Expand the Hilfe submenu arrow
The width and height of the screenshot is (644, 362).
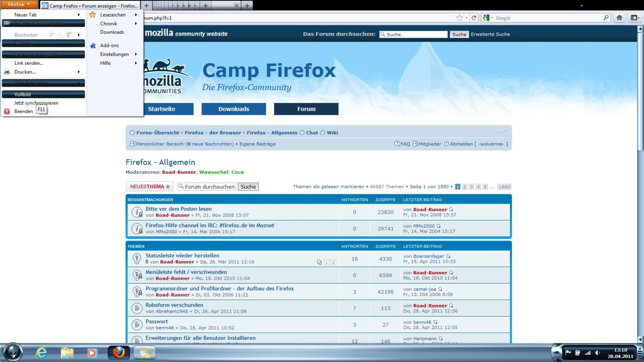click(136, 63)
